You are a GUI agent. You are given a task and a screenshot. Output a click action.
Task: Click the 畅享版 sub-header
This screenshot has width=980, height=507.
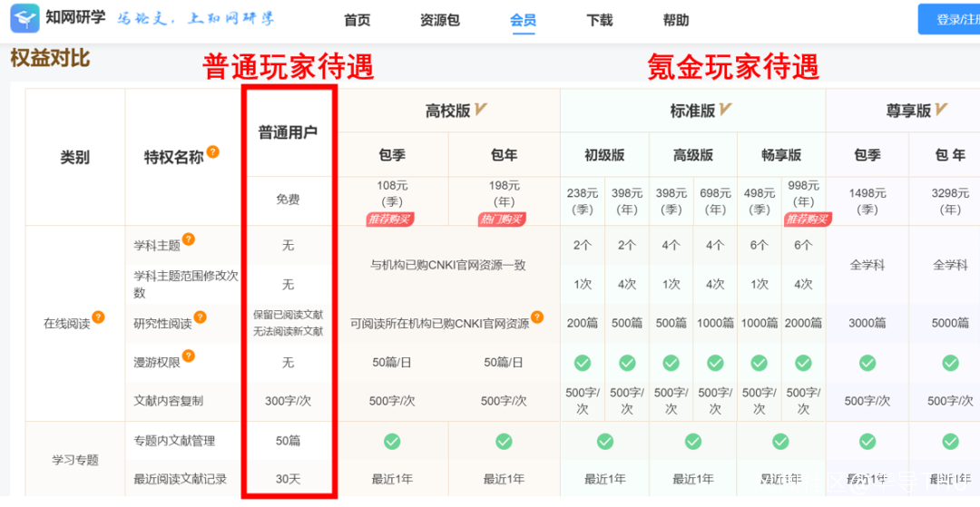pyautogui.click(x=781, y=155)
